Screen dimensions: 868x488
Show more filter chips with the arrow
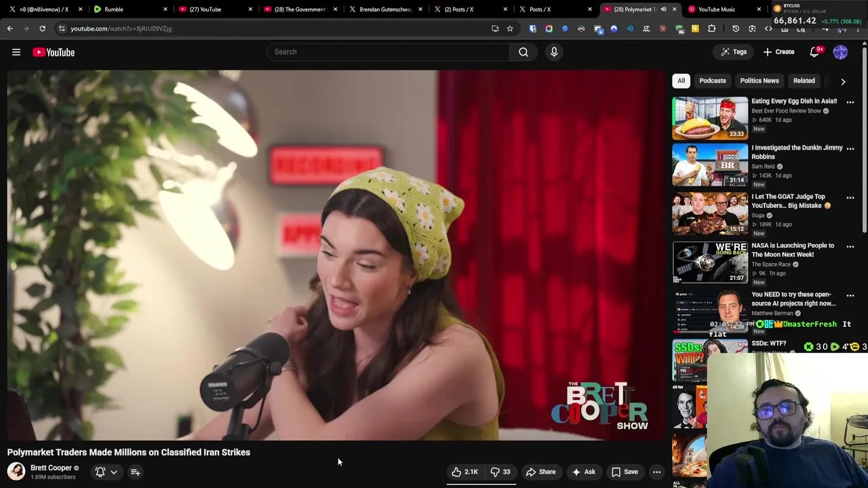coord(843,81)
